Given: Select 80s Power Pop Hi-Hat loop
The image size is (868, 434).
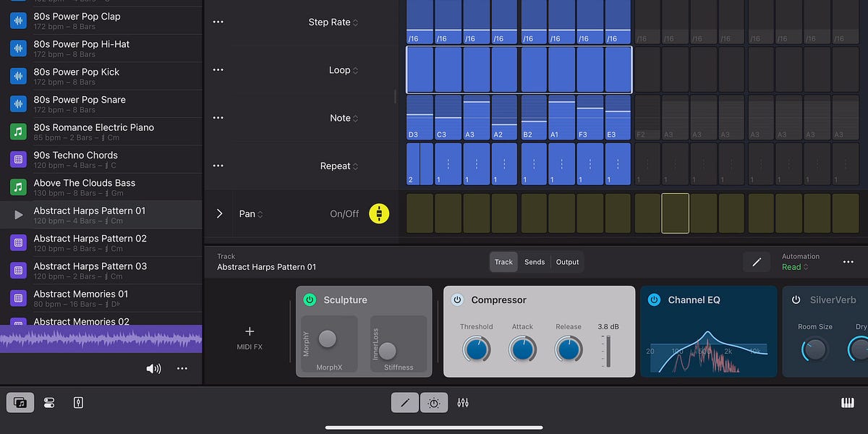Looking at the screenshot, I should [101, 48].
